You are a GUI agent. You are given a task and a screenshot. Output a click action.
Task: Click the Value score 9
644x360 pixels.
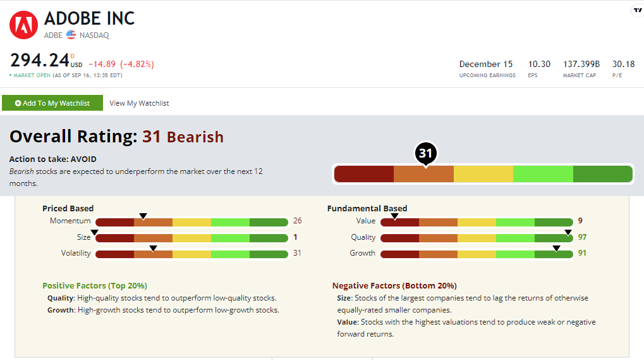[x=580, y=221]
